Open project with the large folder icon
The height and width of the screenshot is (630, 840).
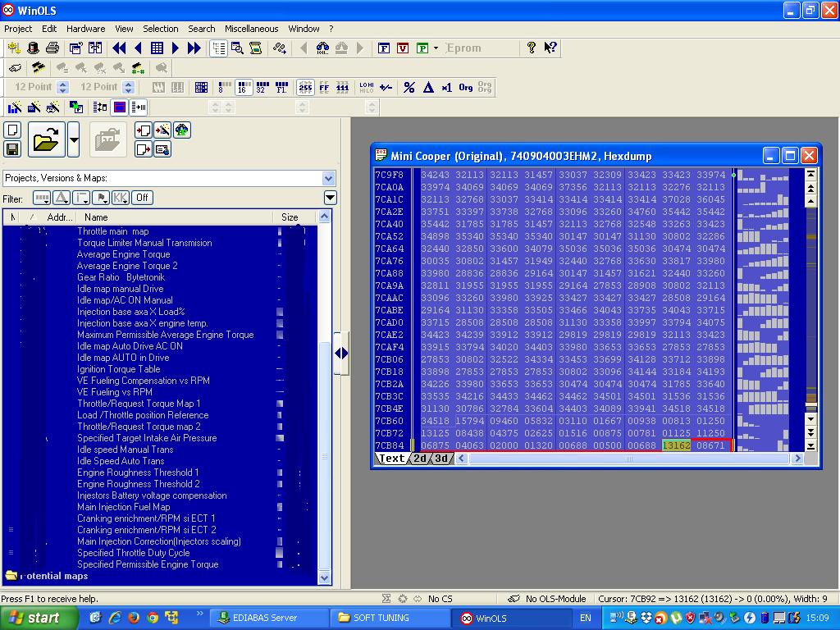[x=46, y=139]
